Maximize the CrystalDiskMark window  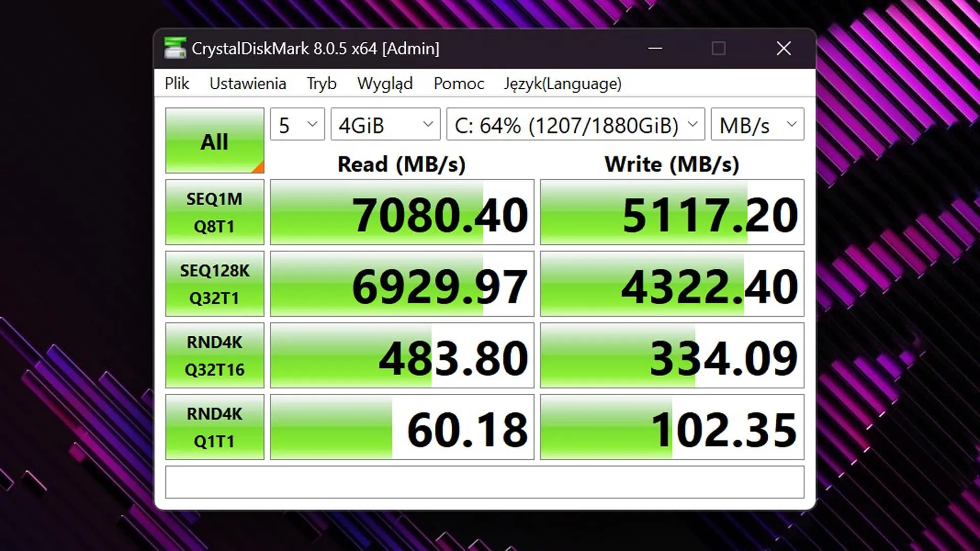[x=718, y=48]
